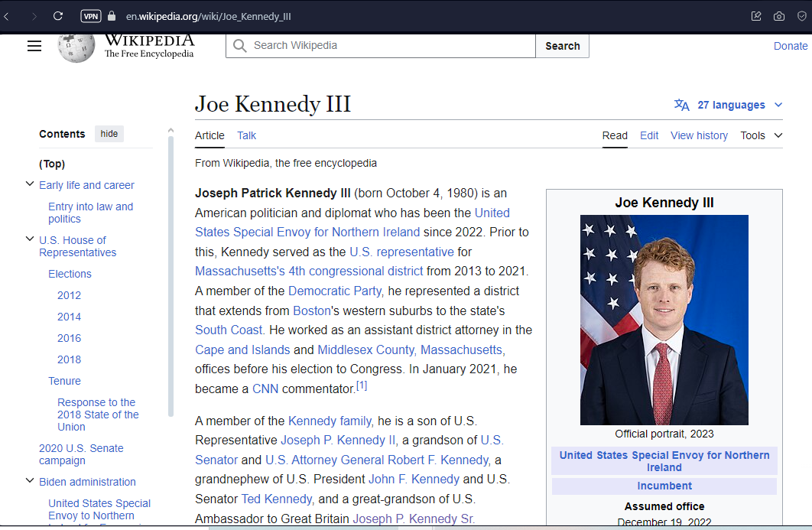The image size is (812, 530).
Task: Click the address bar URL field
Action: tap(208, 17)
